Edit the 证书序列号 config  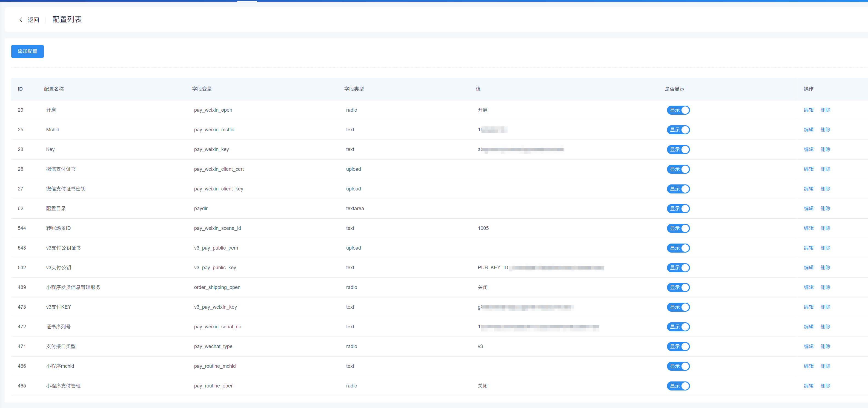808,326
